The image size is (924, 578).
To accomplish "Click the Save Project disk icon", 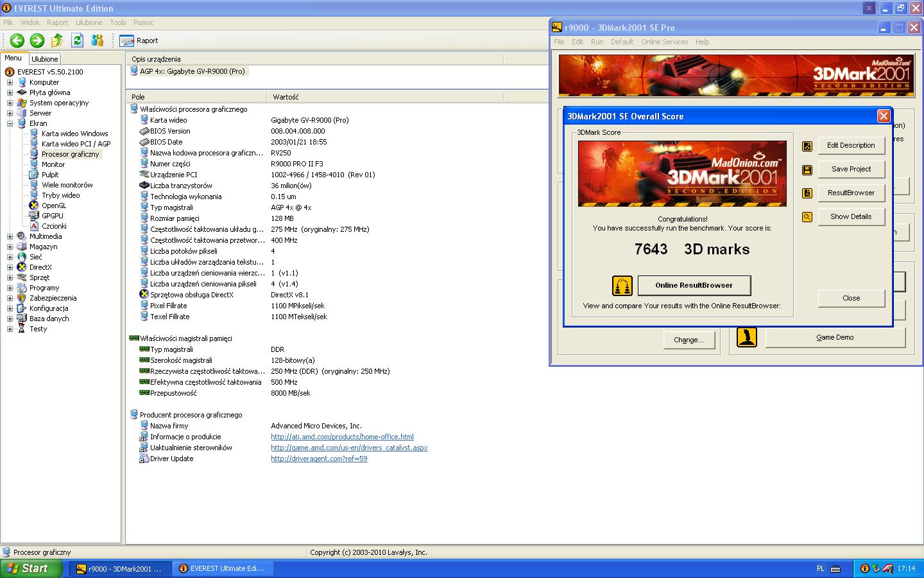I will pyautogui.click(x=807, y=170).
